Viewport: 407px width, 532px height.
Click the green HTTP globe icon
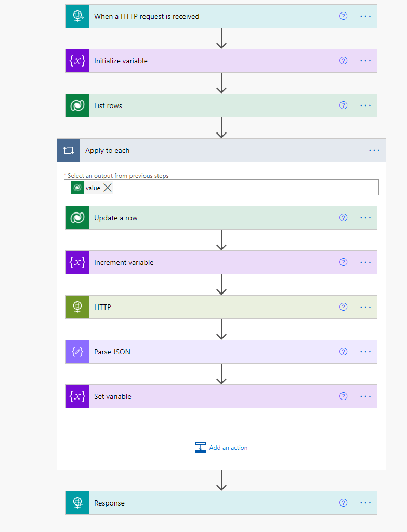coord(77,307)
